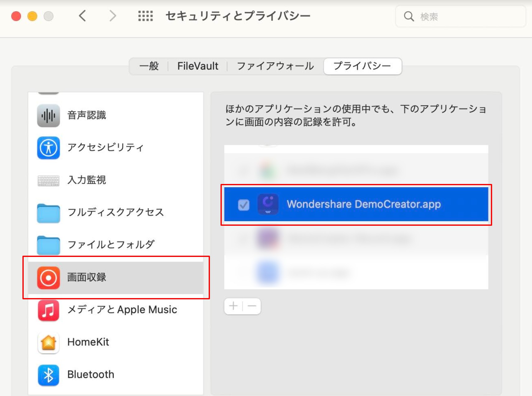
Task: Click the Wondershare DemoCreator app icon
Action: click(268, 204)
